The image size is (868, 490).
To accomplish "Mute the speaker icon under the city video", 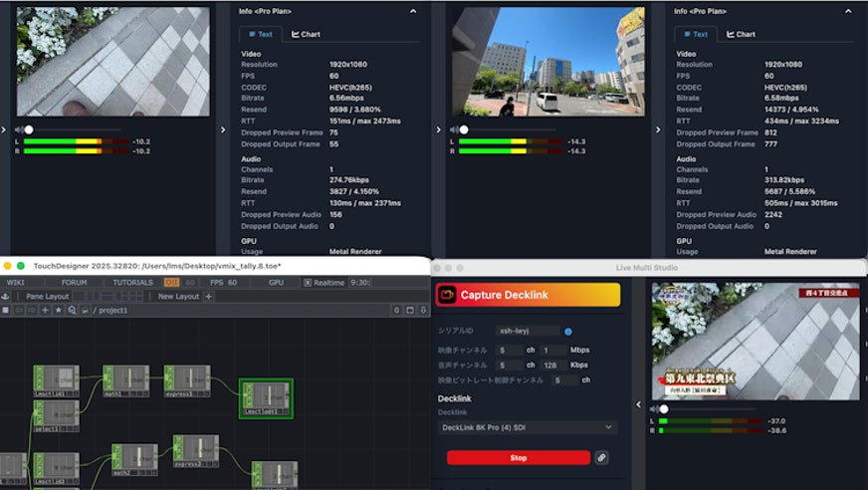I will pyautogui.click(x=454, y=129).
